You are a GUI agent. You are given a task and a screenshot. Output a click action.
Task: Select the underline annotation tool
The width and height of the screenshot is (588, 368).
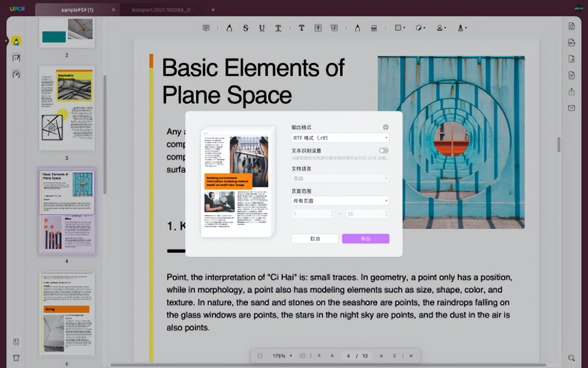pos(262,28)
